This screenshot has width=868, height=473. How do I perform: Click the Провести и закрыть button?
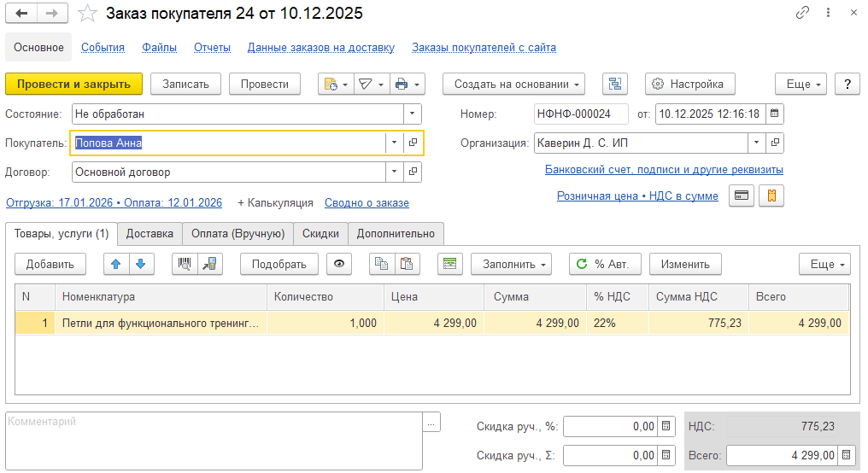pos(73,84)
